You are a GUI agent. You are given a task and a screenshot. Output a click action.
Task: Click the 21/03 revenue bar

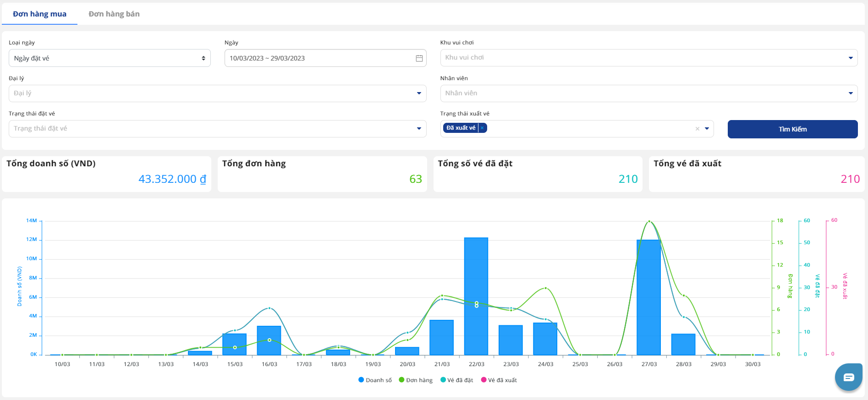point(442,337)
